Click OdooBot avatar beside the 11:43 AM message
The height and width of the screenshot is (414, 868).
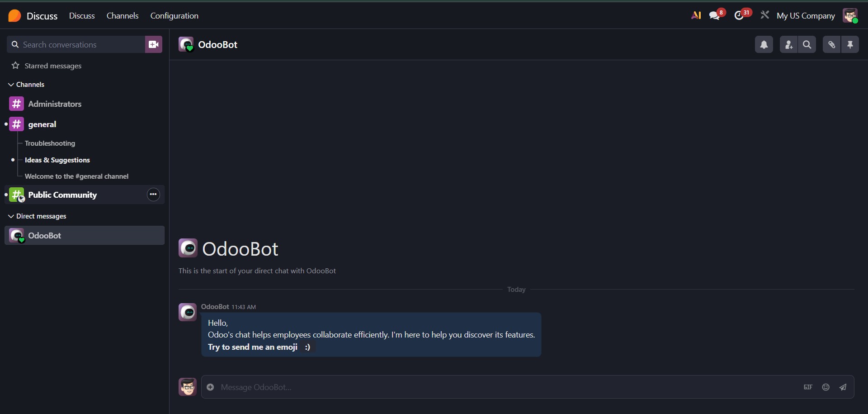[188, 312]
